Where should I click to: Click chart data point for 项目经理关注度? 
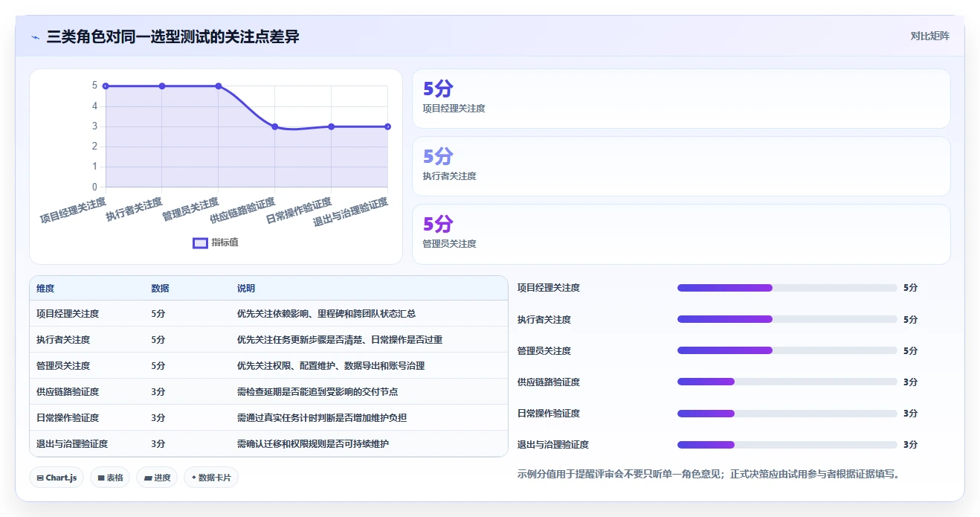tap(106, 86)
